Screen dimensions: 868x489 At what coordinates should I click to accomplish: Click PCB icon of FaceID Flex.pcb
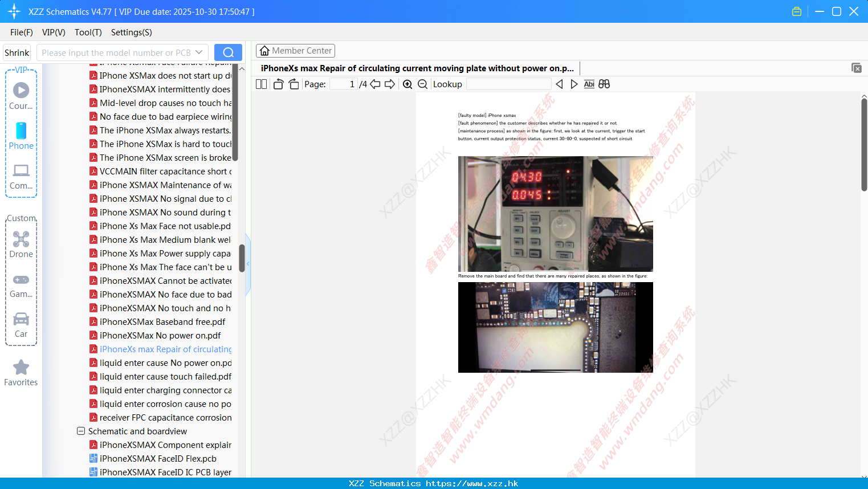pos(93,458)
